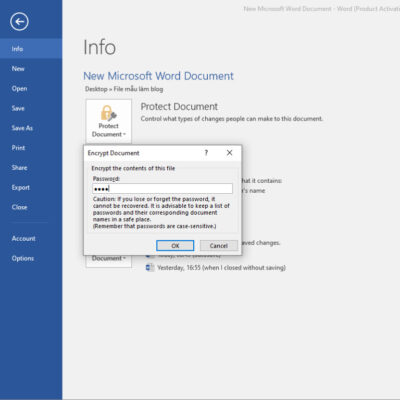Image resolution: width=400 pixels, height=400 pixels.
Task: Close the Encrypt Document dialog with X
Action: pyautogui.click(x=229, y=153)
